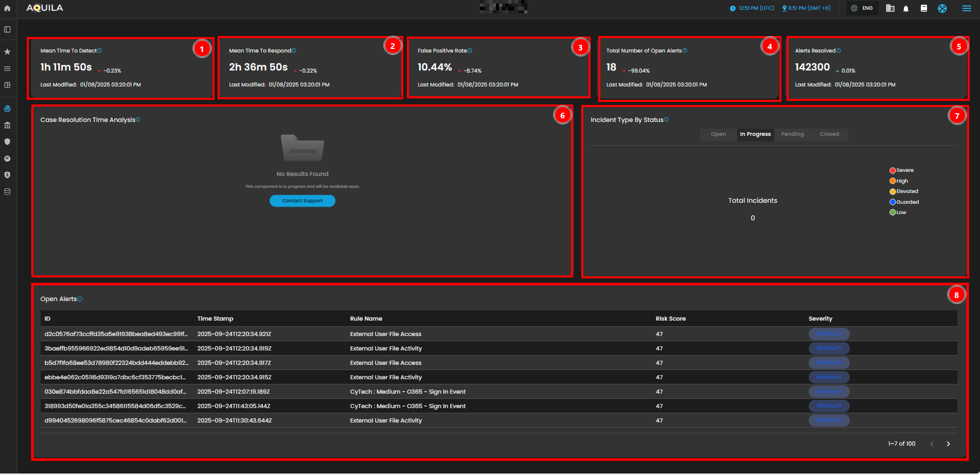Expand the list menu icon in sidebar

coord(7,68)
